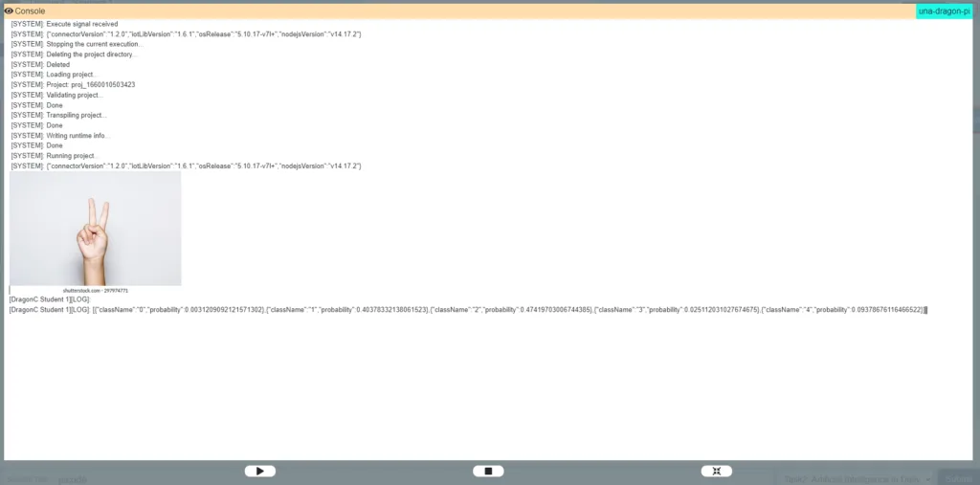Click the shutterstock caption under the image
This screenshot has width=980, height=485.
[x=96, y=291]
